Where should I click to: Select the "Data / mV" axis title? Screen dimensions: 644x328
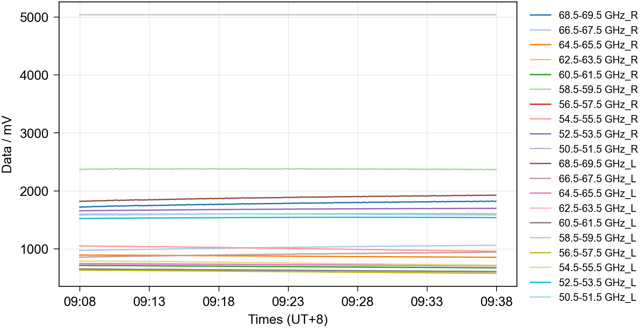(7, 145)
